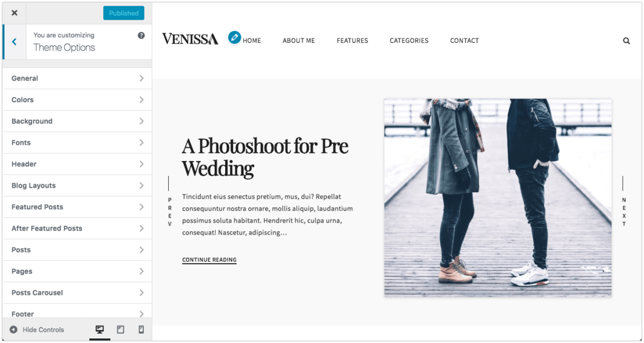Click the Hide Controls collapse arrow icon
This screenshot has width=644, height=343.
point(13,330)
